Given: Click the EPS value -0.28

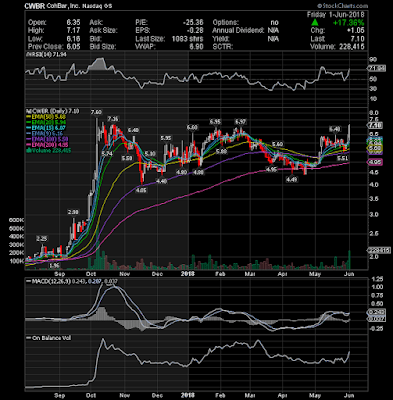Looking at the screenshot, I should coord(195,31).
